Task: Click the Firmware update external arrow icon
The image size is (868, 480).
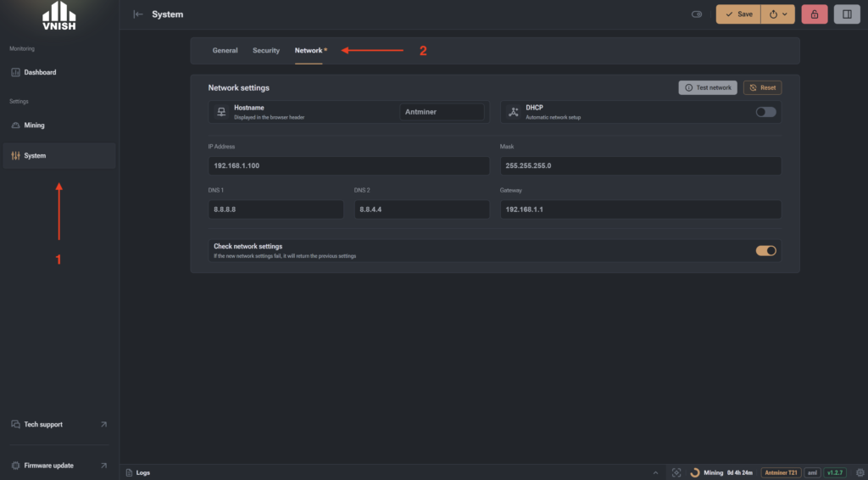Action: point(103,466)
